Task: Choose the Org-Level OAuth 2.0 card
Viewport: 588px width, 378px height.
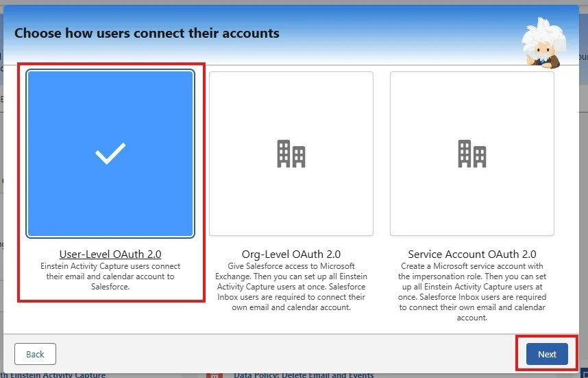Action: point(291,154)
